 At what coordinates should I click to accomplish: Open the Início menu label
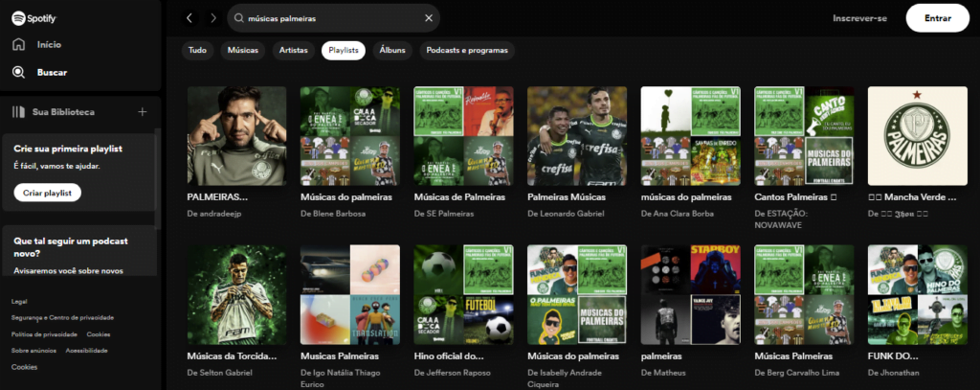tap(49, 44)
